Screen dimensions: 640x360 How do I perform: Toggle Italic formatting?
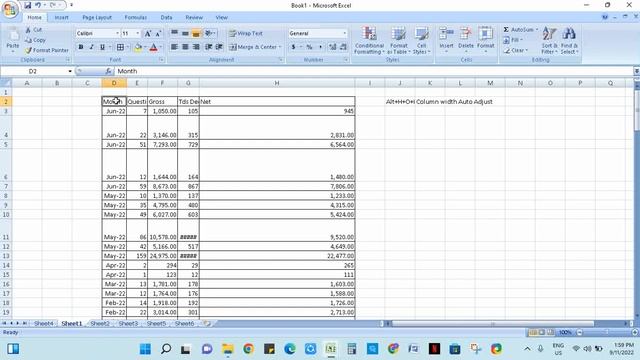pos(91,47)
